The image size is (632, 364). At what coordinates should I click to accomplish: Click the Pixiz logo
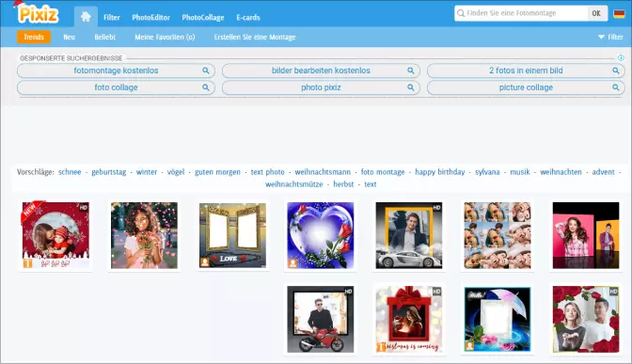[x=38, y=13]
